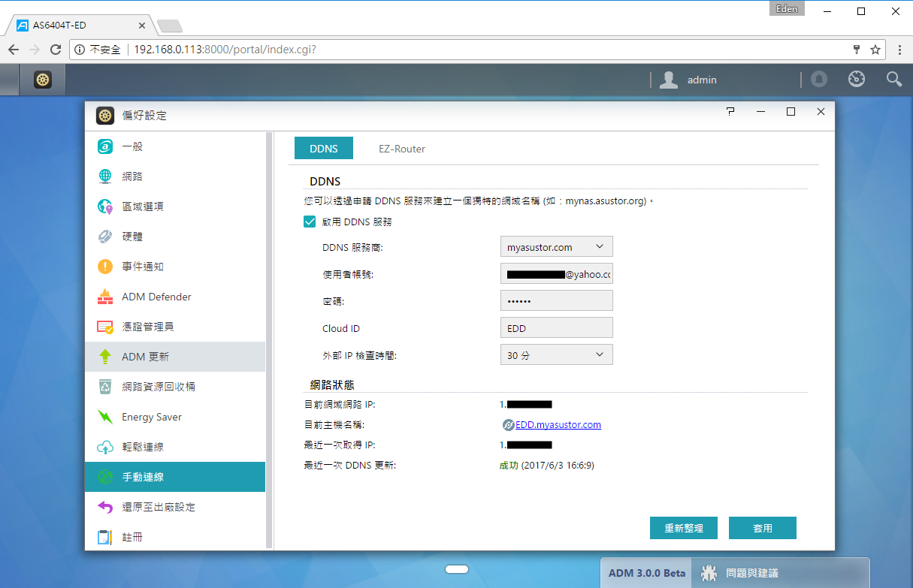Click the settings sidebar vertical scrollbar

pos(270,342)
